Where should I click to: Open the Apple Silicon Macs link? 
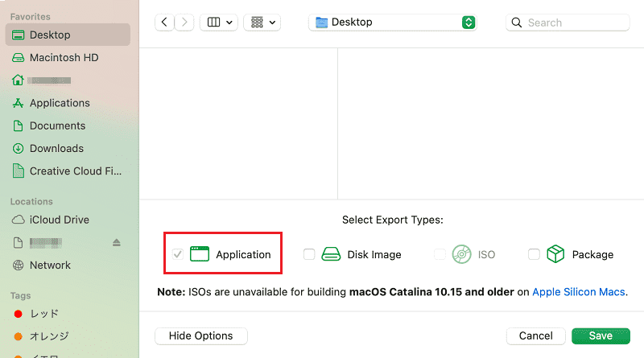tap(579, 292)
